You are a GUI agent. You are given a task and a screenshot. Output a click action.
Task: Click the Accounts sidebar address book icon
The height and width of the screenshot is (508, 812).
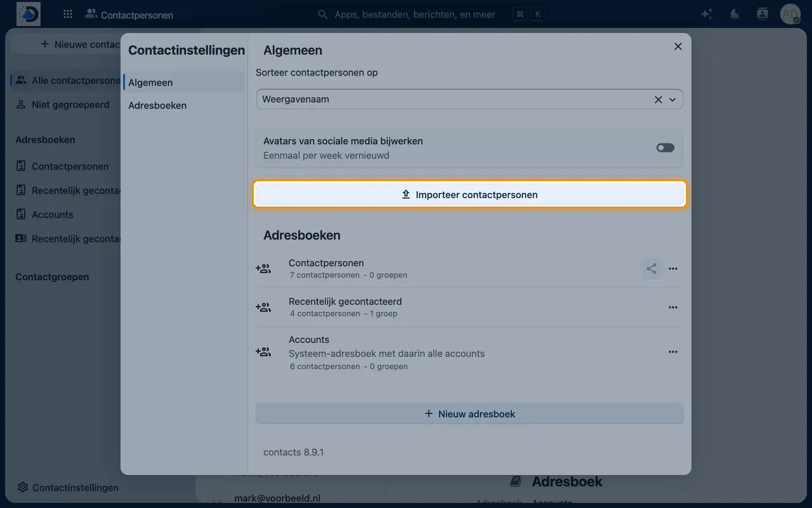(21, 214)
